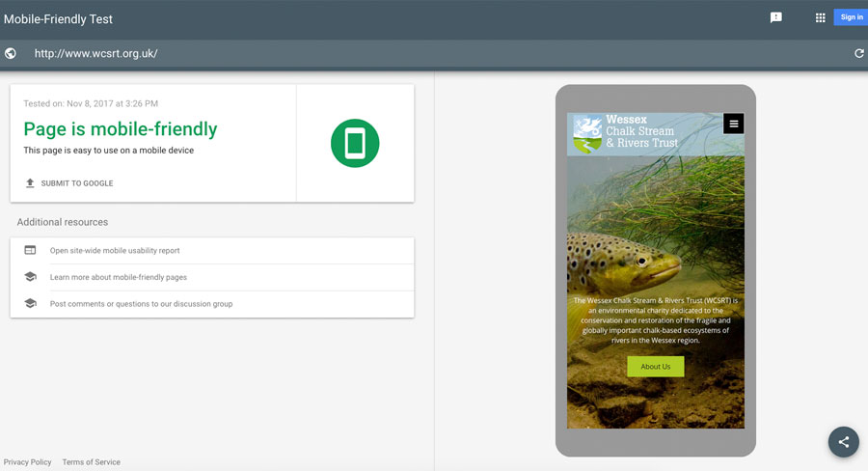Open Learn more about mobile-friendly pages

(x=119, y=277)
